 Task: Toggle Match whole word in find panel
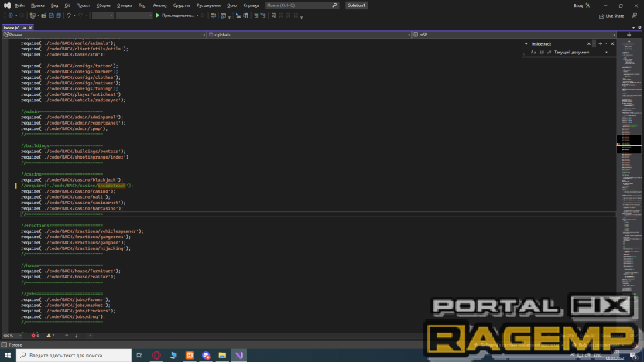click(541, 52)
